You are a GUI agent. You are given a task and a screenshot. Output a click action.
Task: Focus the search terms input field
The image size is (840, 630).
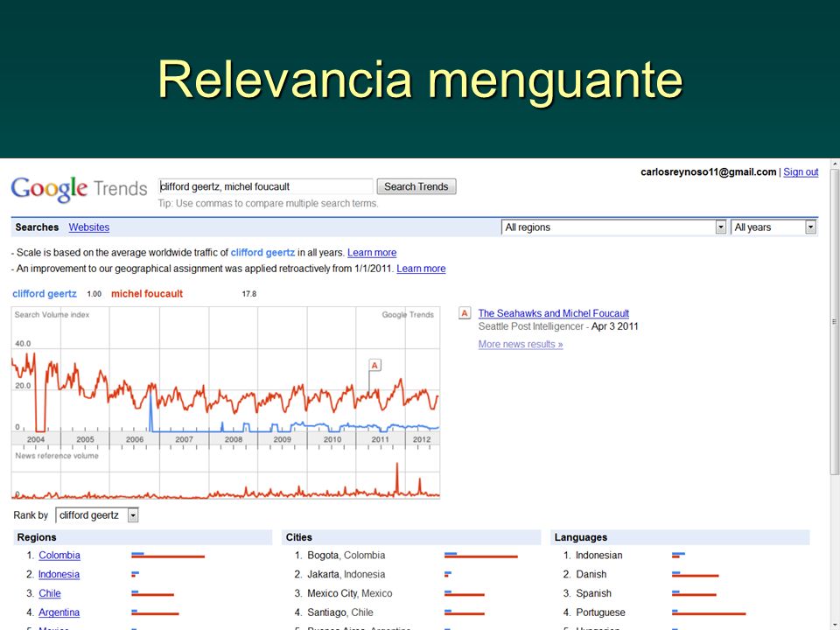coord(265,186)
